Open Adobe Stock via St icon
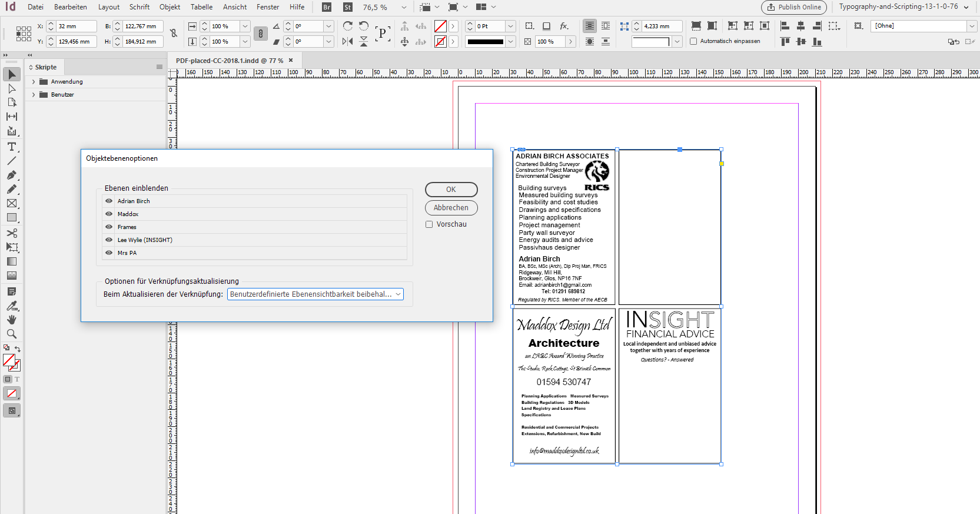 pos(348,7)
